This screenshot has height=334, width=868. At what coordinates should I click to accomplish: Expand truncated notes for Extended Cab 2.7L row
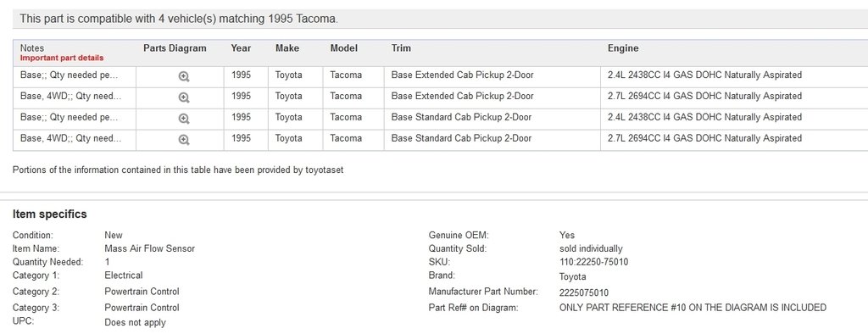70,96
